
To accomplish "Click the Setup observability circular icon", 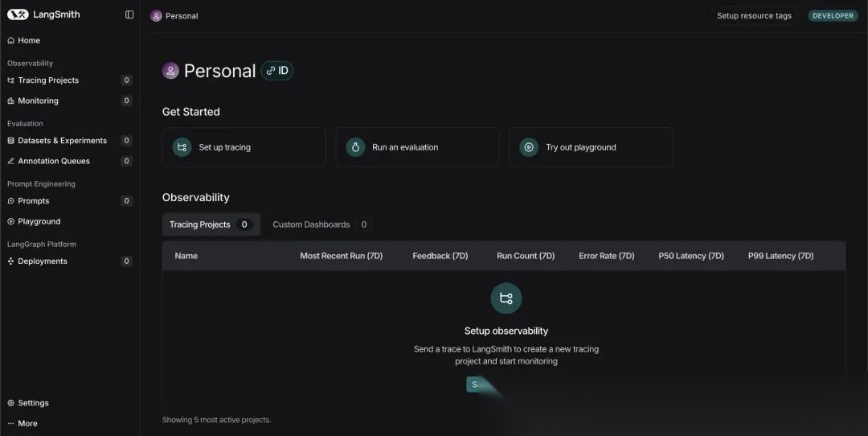I will click(x=506, y=298).
